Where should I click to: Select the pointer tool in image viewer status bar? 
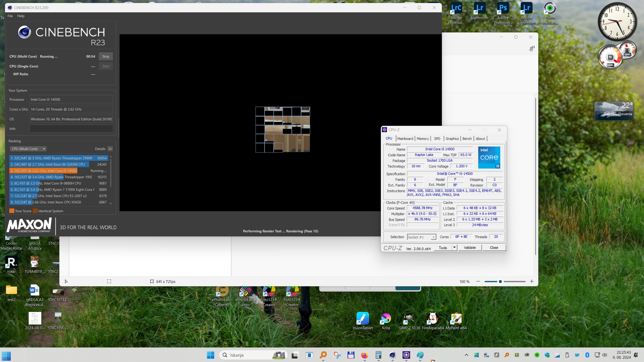(x=66, y=281)
